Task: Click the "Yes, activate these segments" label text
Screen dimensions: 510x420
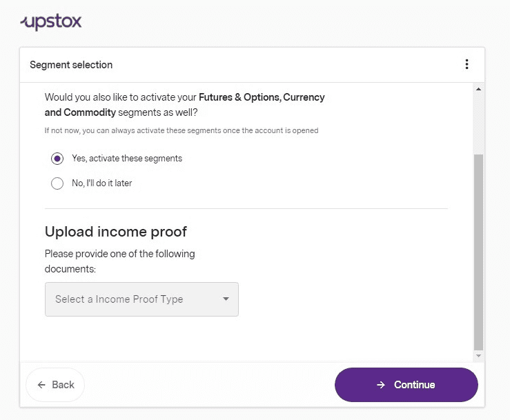Action: 127,159
